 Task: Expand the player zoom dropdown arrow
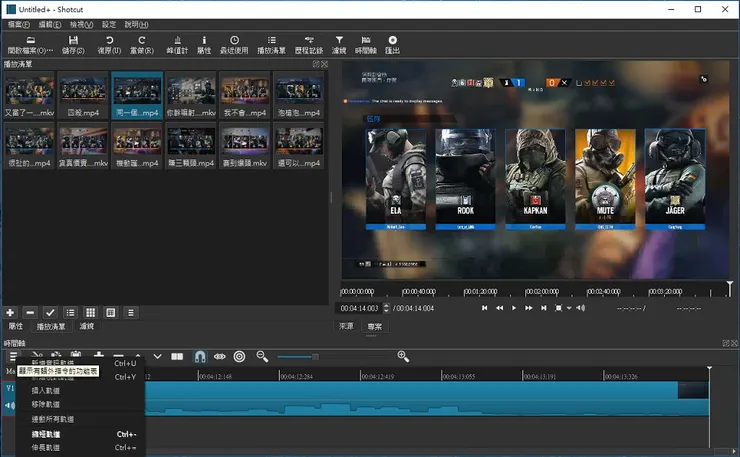568,308
